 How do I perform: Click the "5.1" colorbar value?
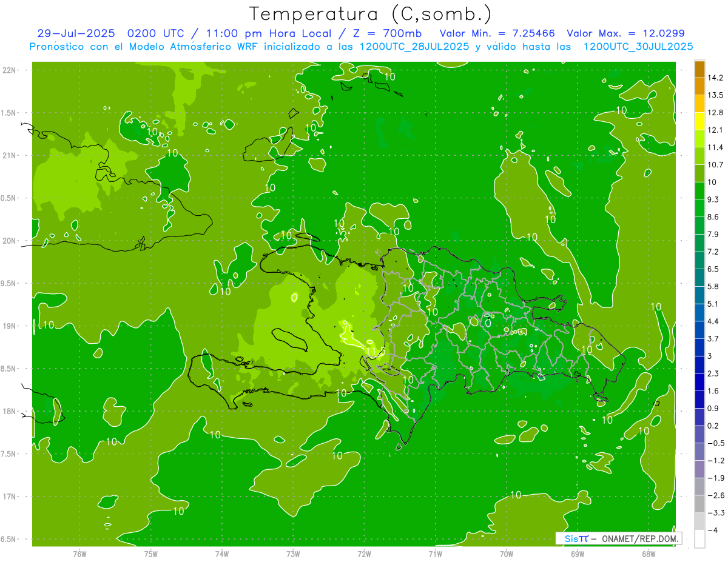pos(713,304)
